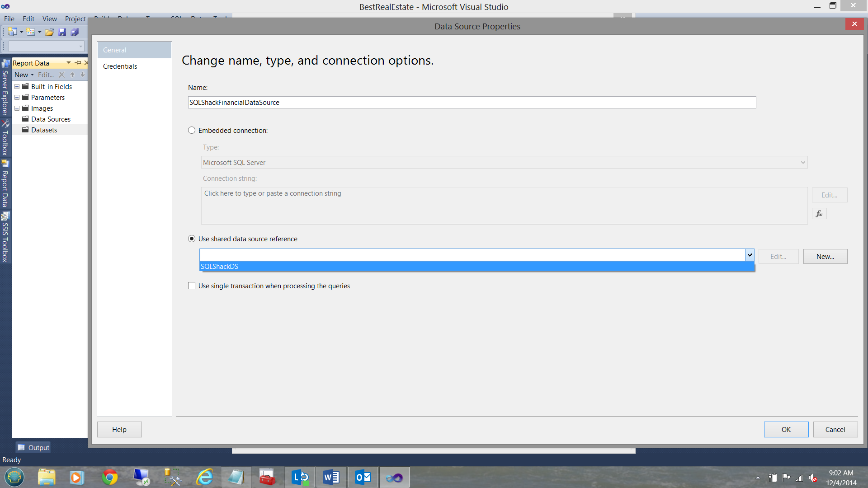Open the shared data source dropdown arrow
The height and width of the screenshot is (488, 868).
click(x=749, y=255)
